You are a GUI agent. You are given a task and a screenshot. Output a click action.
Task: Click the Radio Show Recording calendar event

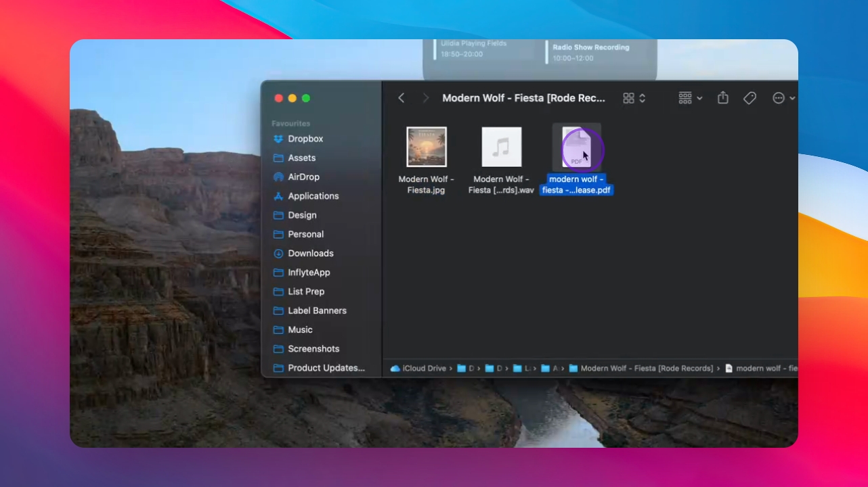point(590,52)
